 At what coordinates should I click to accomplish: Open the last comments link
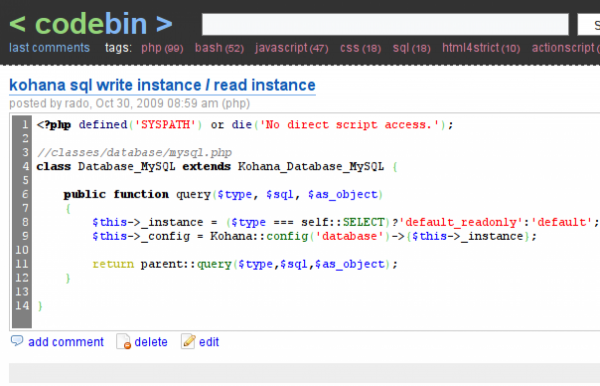coord(49,48)
